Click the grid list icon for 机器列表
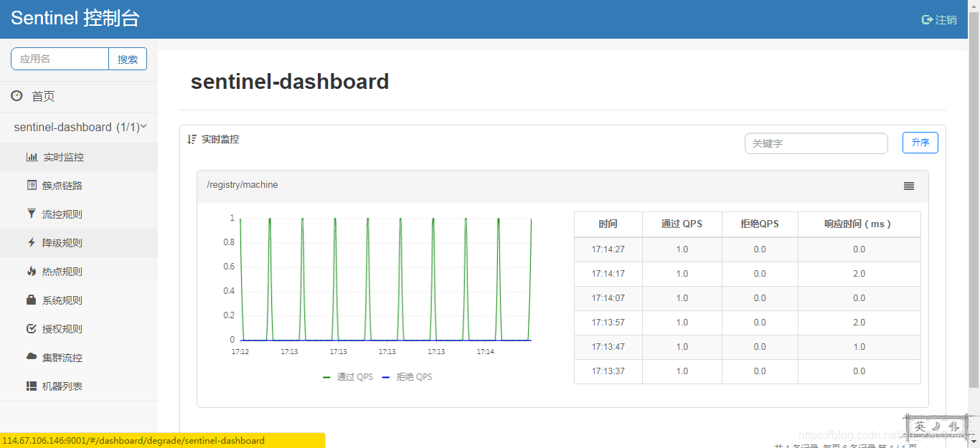The image size is (980, 448). [32, 386]
